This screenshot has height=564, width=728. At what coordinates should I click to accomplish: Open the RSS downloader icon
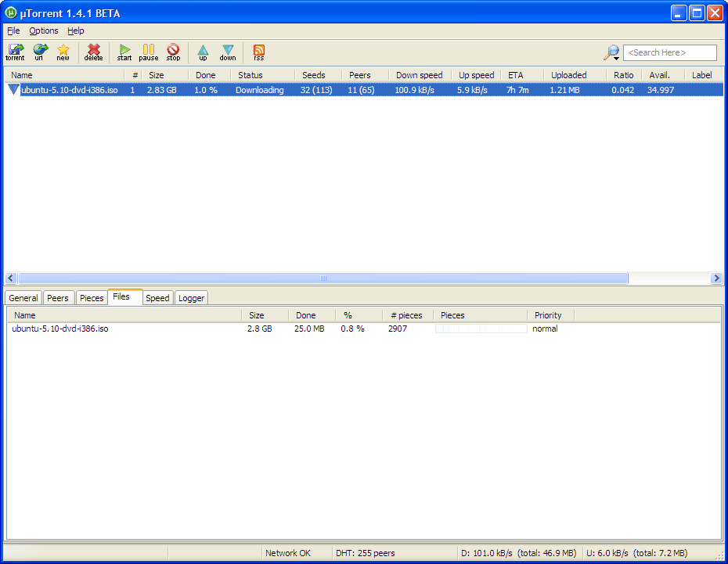pyautogui.click(x=259, y=52)
